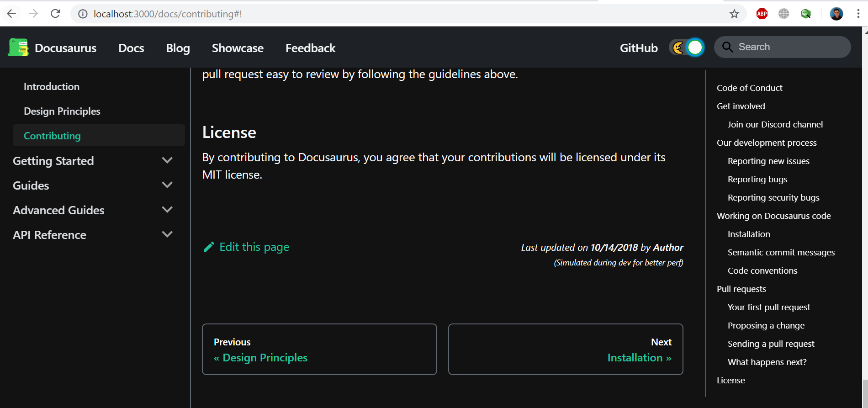Reload the page with the refresh icon
This screenshot has height=408, width=868.
55,14
